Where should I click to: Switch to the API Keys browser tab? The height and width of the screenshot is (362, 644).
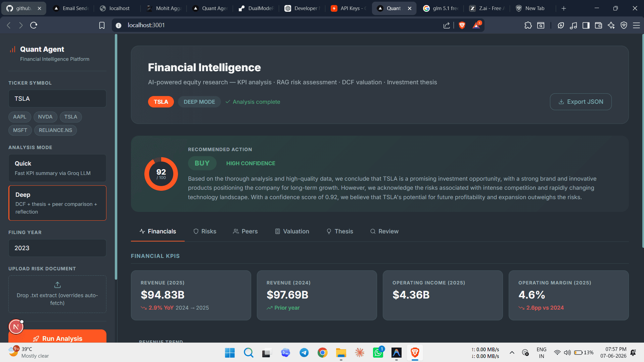pyautogui.click(x=349, y=8)
